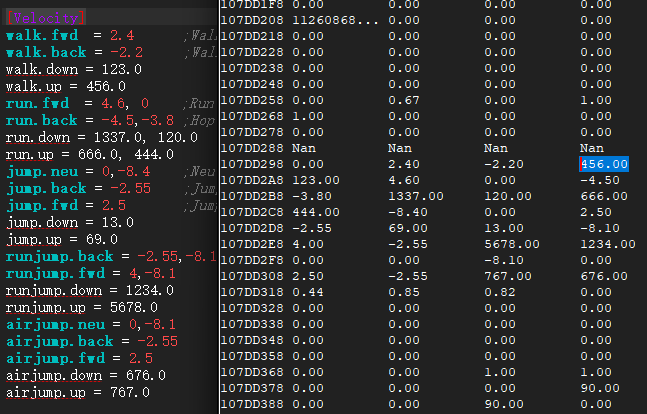Click the 0.67 cell in row 107DD258

[404, 100]
